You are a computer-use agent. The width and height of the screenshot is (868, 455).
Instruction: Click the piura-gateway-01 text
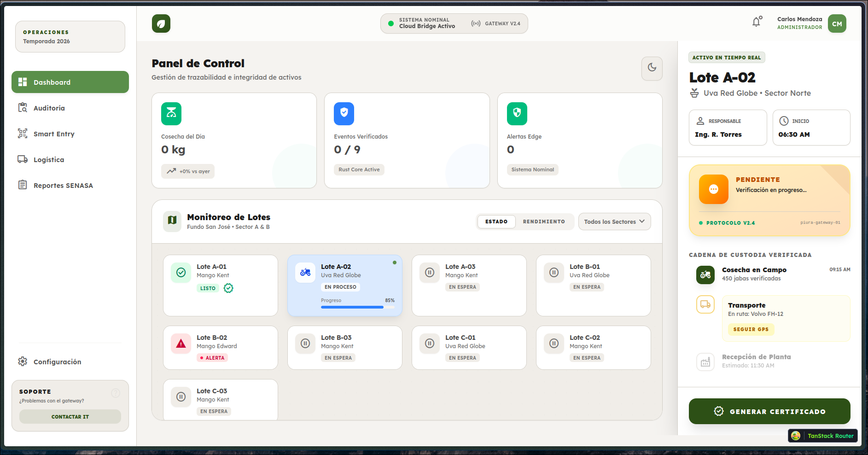coord(820,222)
